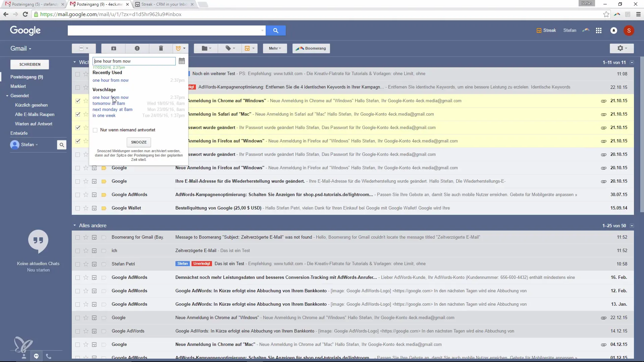The height and width of the screenshot is (362, 644).
Task: Open the Gmail product switcher dropdown
Action: pos(21,49)
